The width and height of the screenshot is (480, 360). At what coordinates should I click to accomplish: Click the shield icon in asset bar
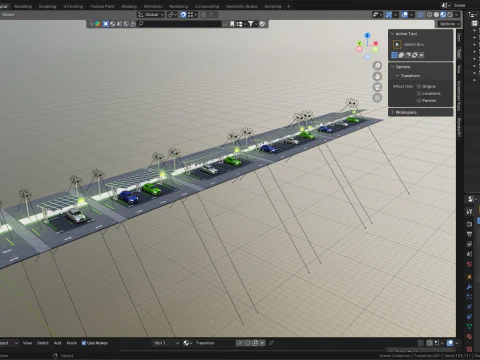(x=262, y=24)
